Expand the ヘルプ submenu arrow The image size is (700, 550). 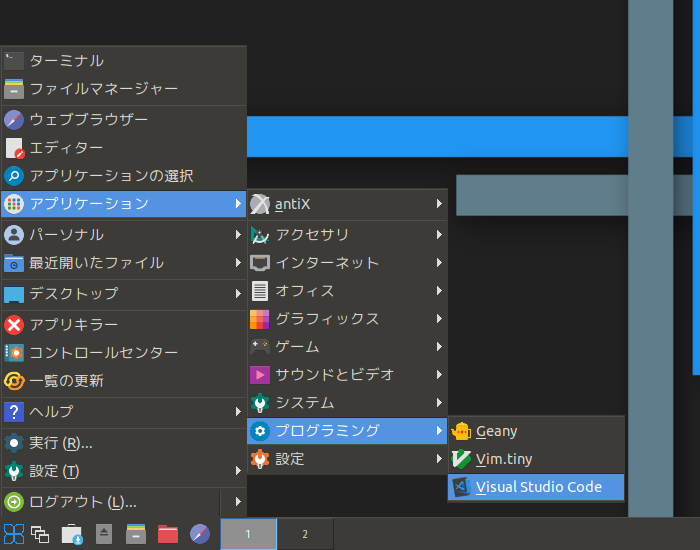click(238, 412)
